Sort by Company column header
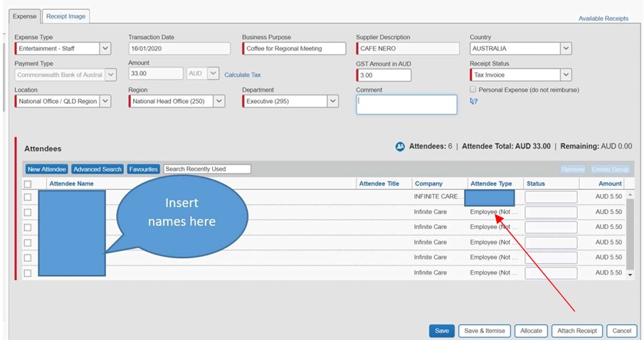Image resolution: width=644 pixels, height=340 pixels. 429,184
